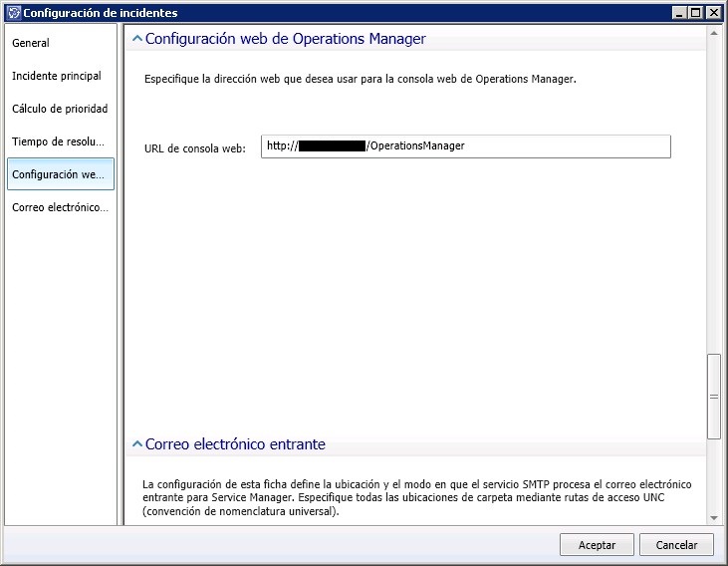Click the scrollbar track above the thumb
Viewport: 728px width, 566px height.
[x=713, y=199]
